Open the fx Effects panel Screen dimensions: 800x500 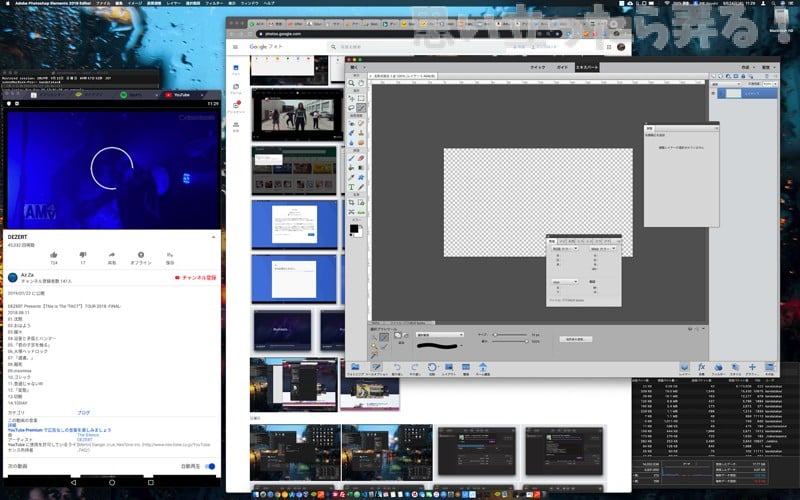coord(702,369)
